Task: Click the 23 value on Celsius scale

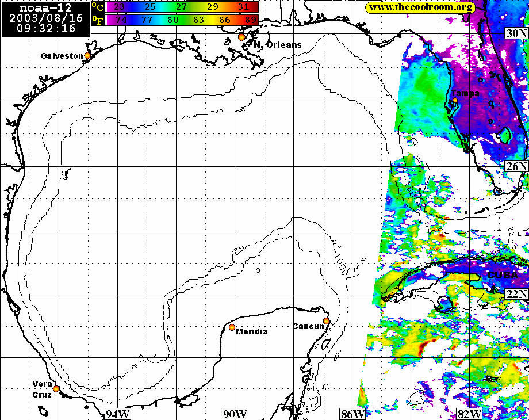Action: tap(119, 7)
